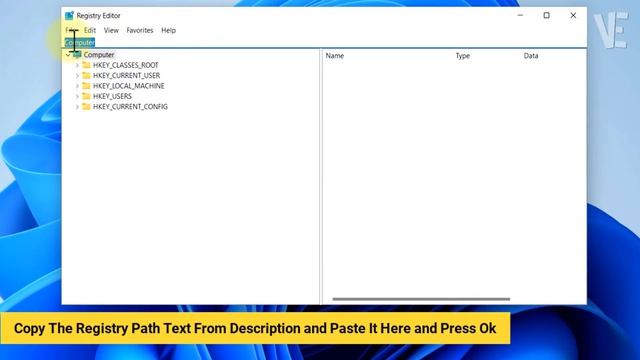Select the HKEY_CURRENT_CONFIG key name
This screenshot has height=360, width=640.
point(130,107)
